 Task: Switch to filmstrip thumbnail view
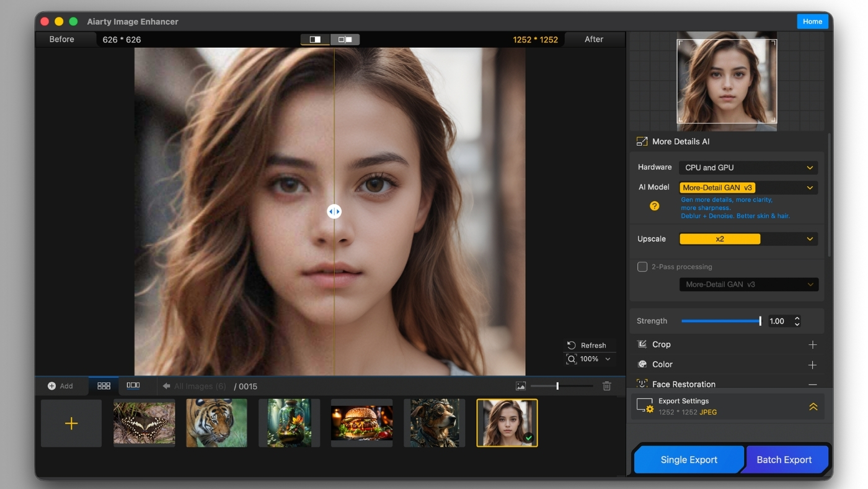click(x=133, y=386)
